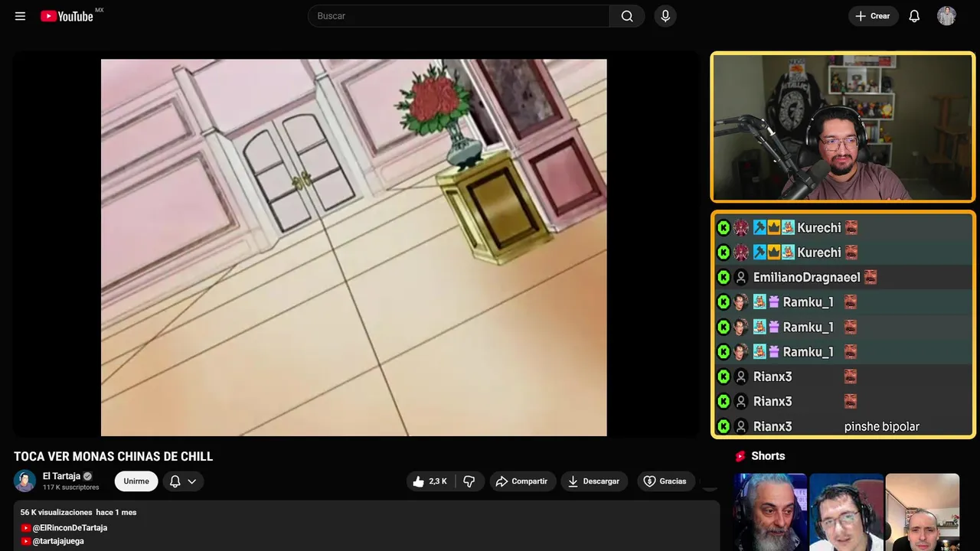
Task: Open the account avatar menu
Action: (x=946, y=16)
